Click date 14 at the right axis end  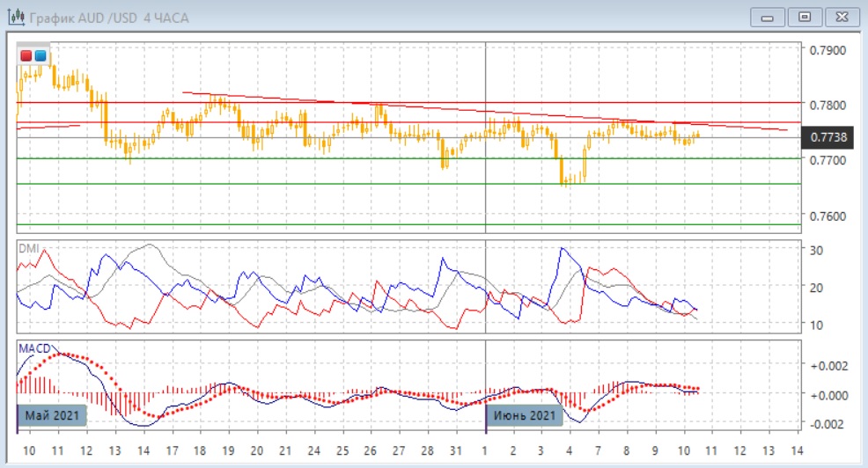click(x=797, y=450)
